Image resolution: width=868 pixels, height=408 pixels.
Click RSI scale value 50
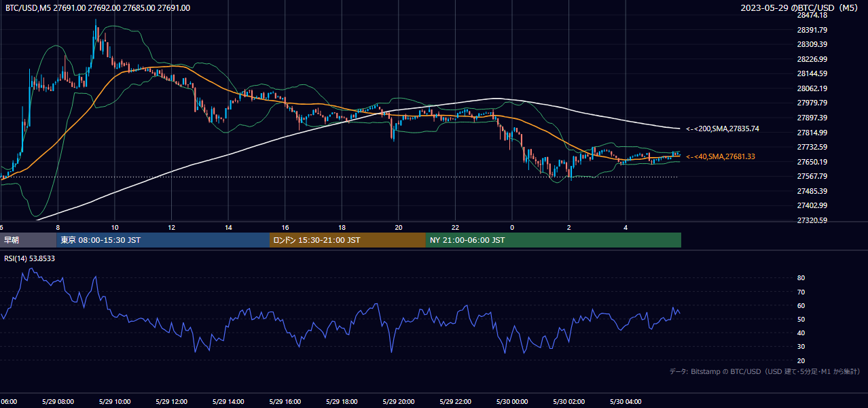[801, 319]
